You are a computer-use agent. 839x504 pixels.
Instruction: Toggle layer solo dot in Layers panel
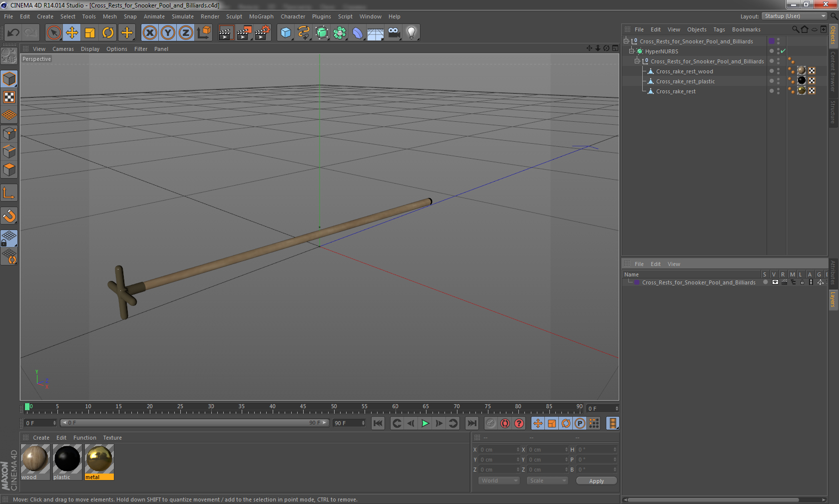[x=765, y=282]
